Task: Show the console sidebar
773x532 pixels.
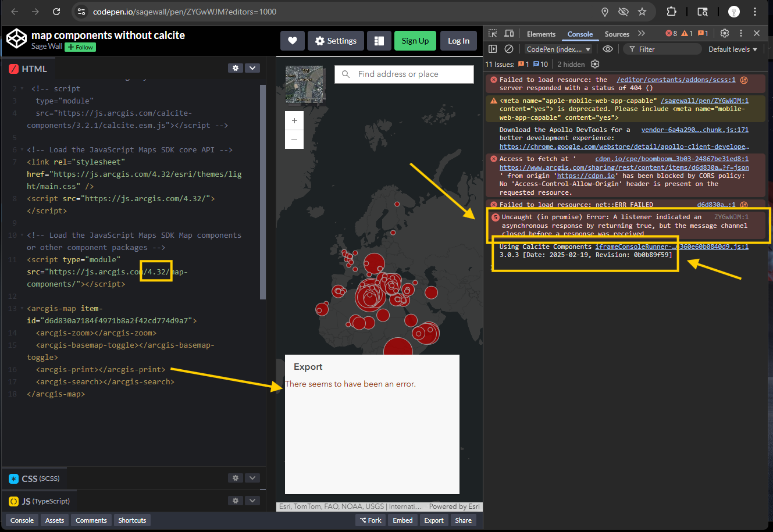Action: [493, 49]
